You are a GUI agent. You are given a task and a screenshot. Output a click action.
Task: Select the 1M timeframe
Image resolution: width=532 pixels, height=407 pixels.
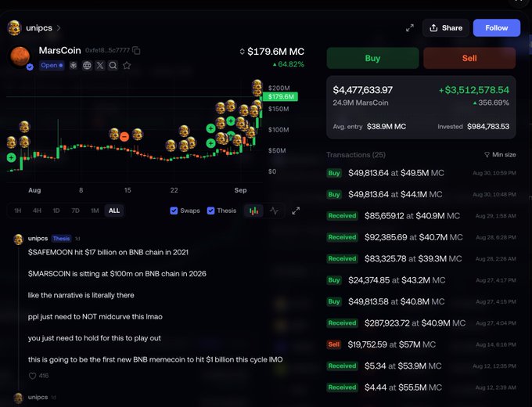point(95,211)
